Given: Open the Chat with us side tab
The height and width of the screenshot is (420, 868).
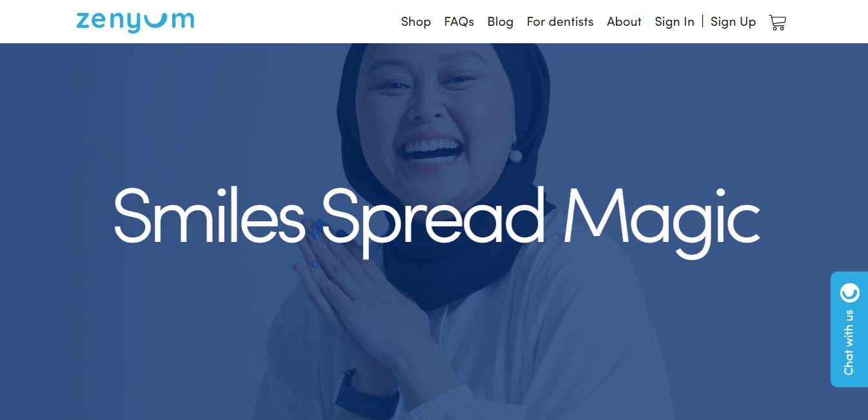Looking at the screenshot, I should point(849,329).
